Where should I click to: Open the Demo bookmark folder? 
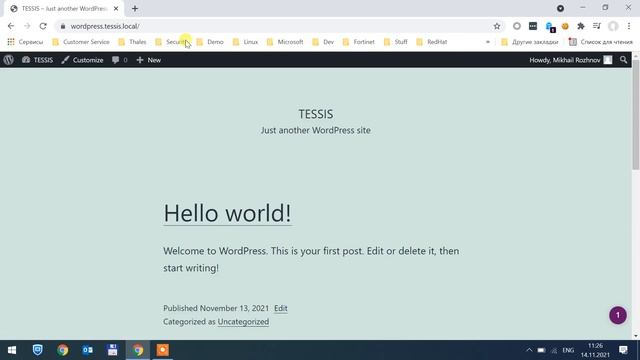pyautogui.click(x=210, y=42)
